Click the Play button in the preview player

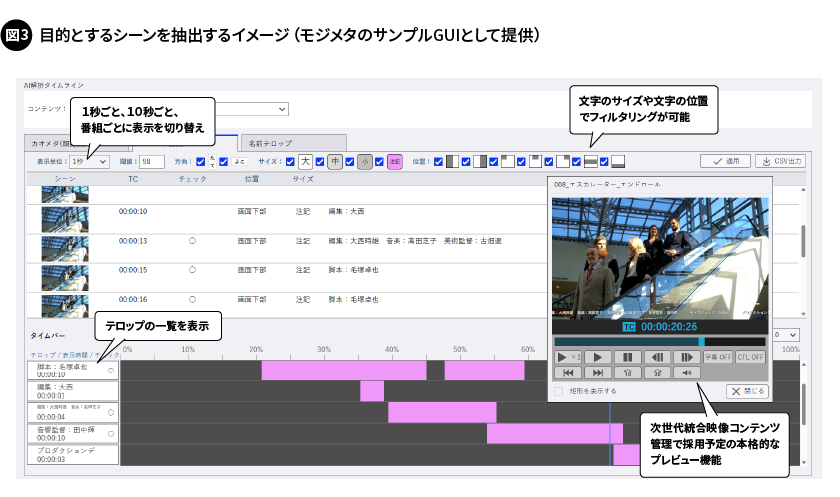pyautogui.click(x=598, y=357)
